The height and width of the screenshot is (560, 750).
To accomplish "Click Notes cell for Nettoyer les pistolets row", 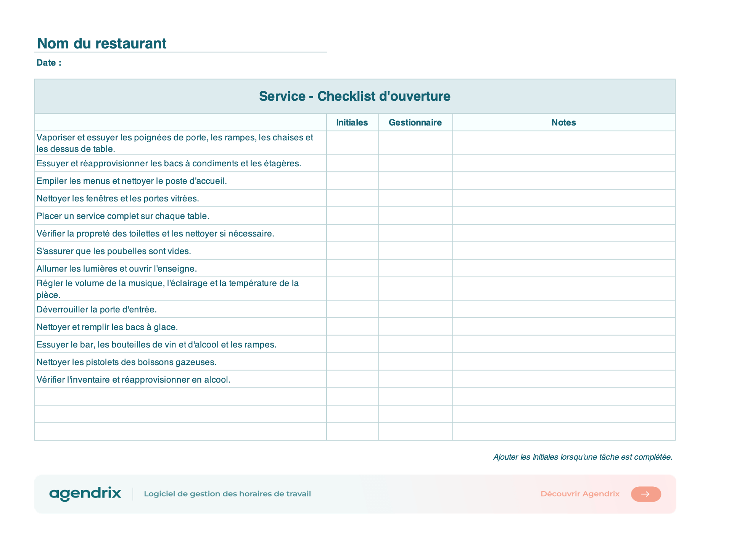I will tap(563, 362).
